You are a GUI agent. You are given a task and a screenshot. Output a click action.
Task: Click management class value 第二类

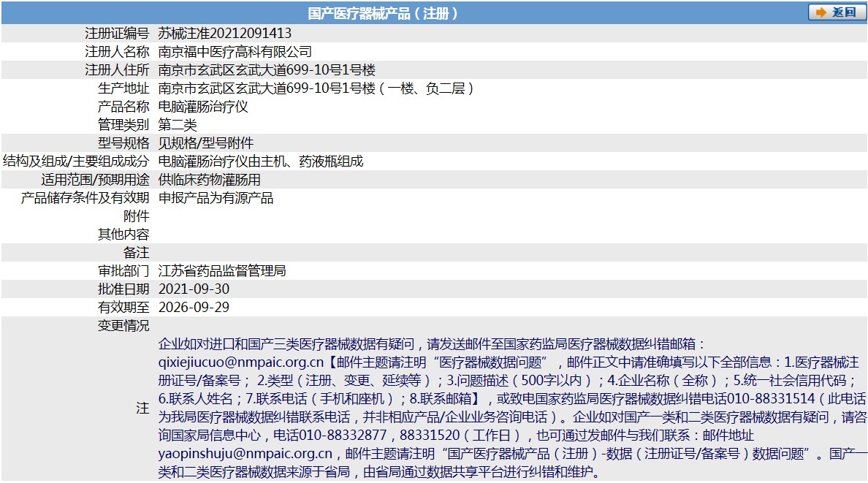[x=178, y=125]
